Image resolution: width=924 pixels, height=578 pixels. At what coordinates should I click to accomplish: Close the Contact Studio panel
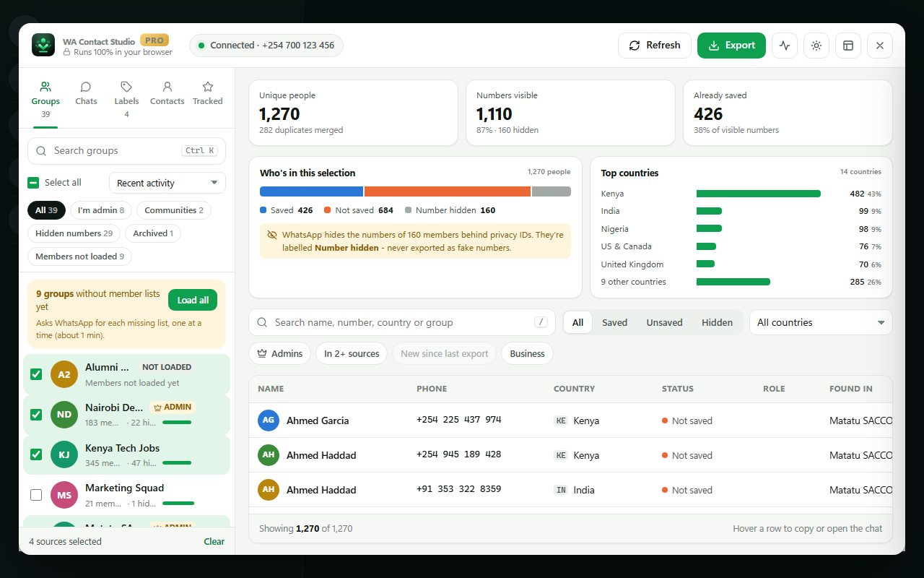click(x=880, y=46)
